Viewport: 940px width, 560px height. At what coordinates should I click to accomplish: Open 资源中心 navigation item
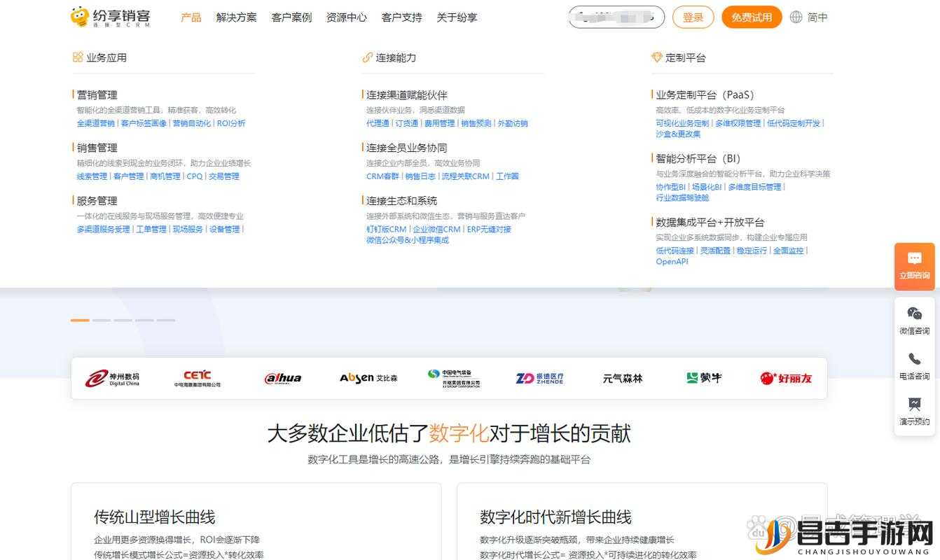[x=347, y=17]
